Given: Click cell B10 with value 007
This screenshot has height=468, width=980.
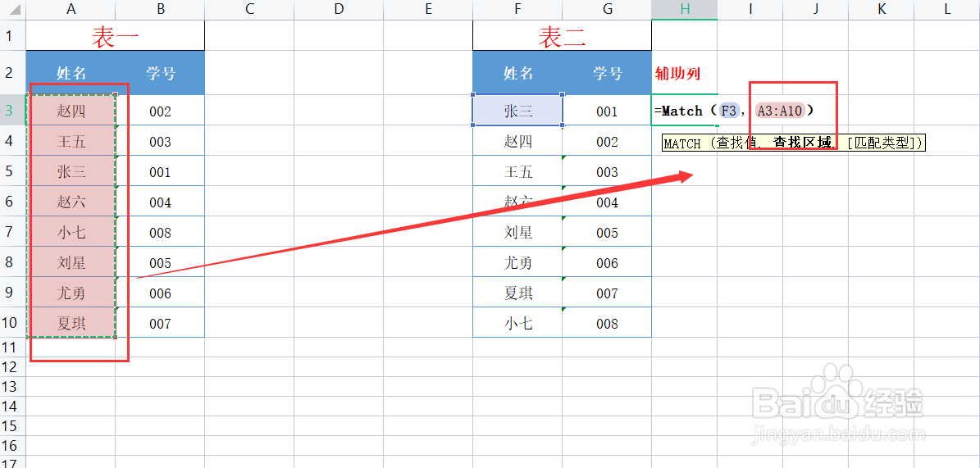Looking at the screenshot, I should click(160, 322).
